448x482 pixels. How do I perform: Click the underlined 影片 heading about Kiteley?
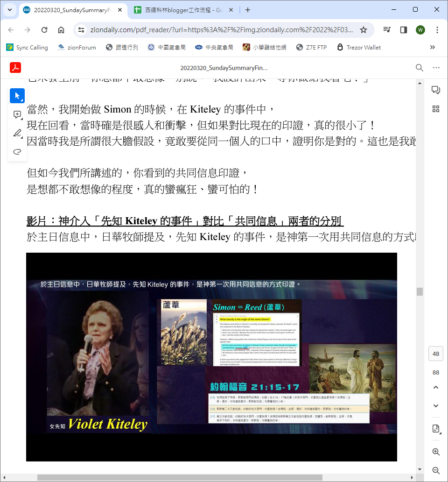(185, 221)
